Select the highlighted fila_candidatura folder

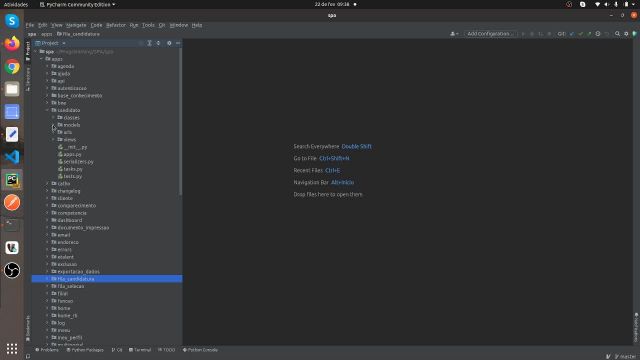[x=107, y=279]
